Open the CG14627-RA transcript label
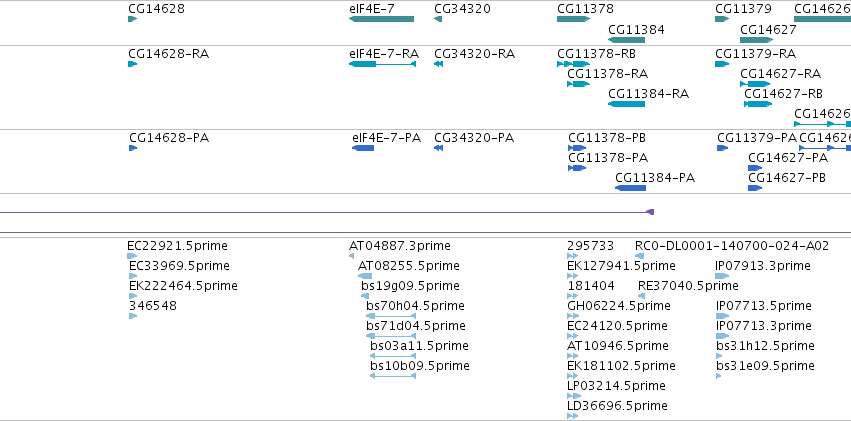Screen dimensions: 851x421 (780, 73)
